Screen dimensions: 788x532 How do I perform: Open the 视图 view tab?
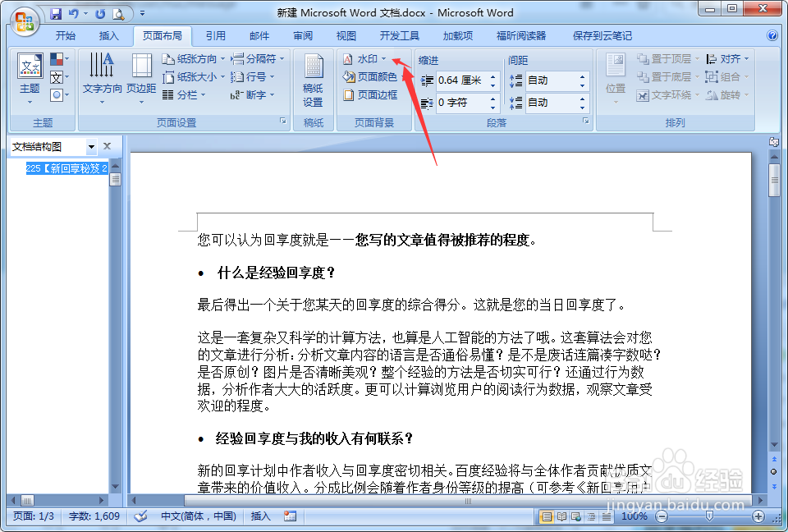[346, 35]
